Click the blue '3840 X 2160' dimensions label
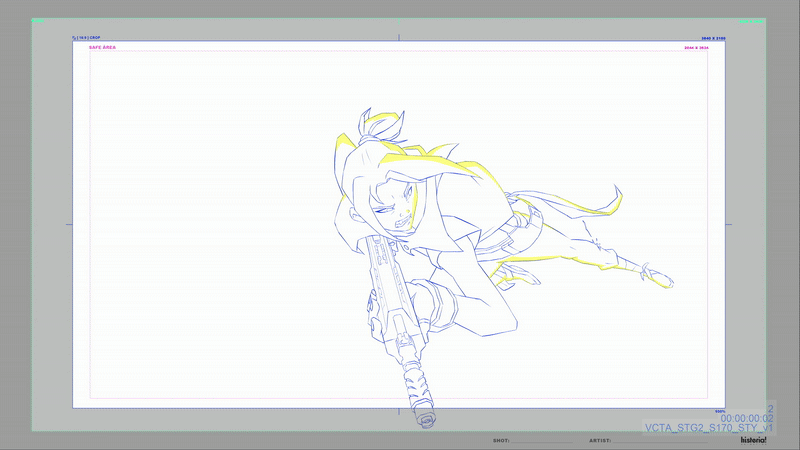 coord(713,38)
